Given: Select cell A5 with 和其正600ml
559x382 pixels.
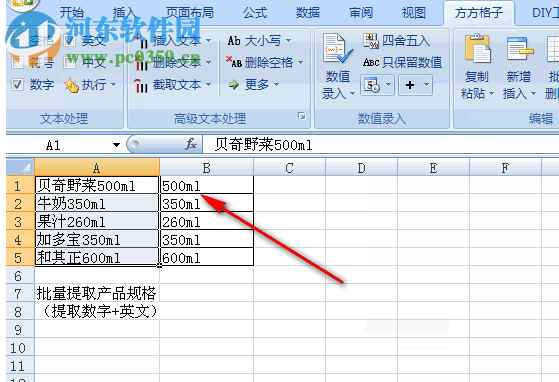Looking at the screenshot, I should (x=97, y=257).
